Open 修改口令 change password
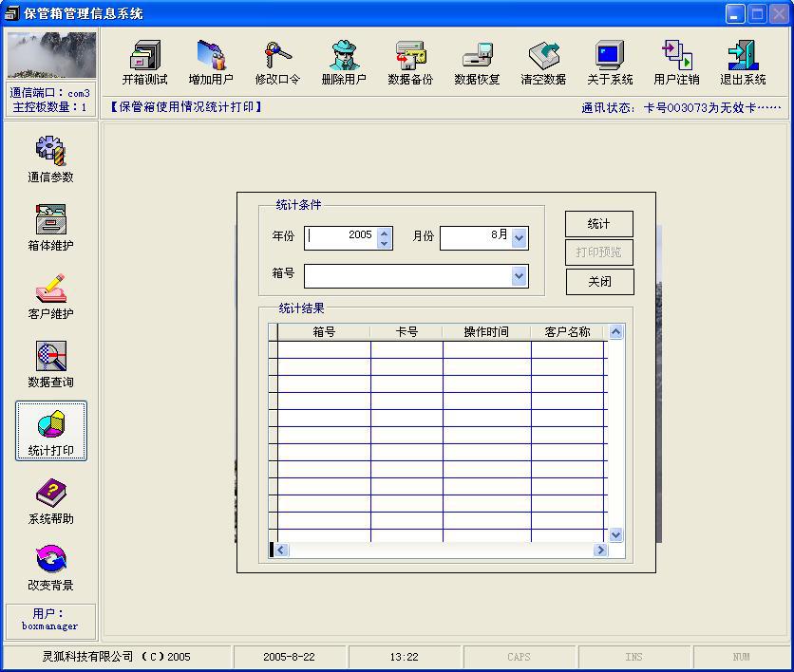Viewport: 794px width, 672px height. [277, 63]
